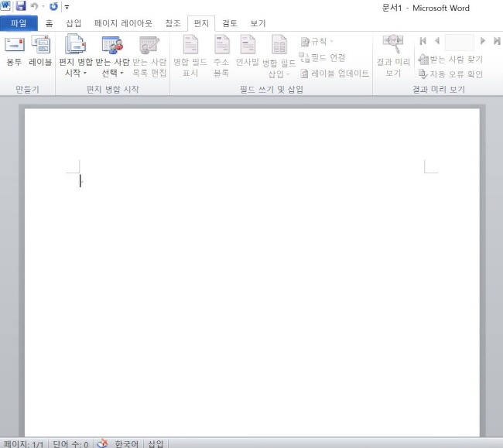Click the 인사말 (Greeting Line) icon
Screen dimensions: 503x448
(248, 46)
